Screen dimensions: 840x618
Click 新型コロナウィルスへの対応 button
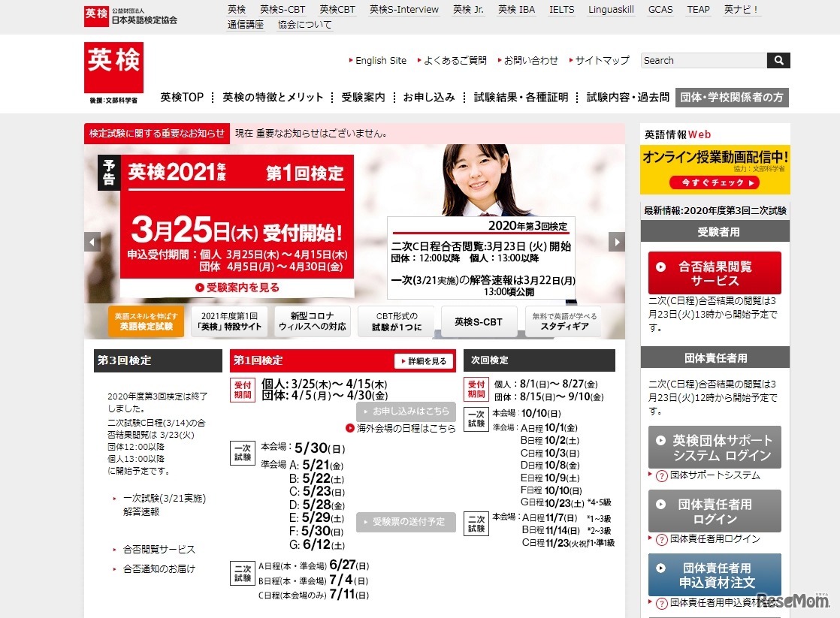click(313, 321)
